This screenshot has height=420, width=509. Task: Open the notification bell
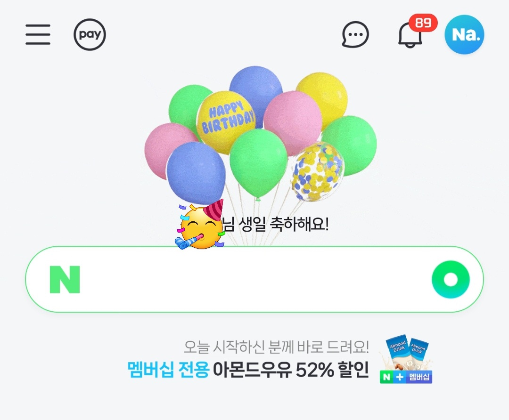click(410, 35)
